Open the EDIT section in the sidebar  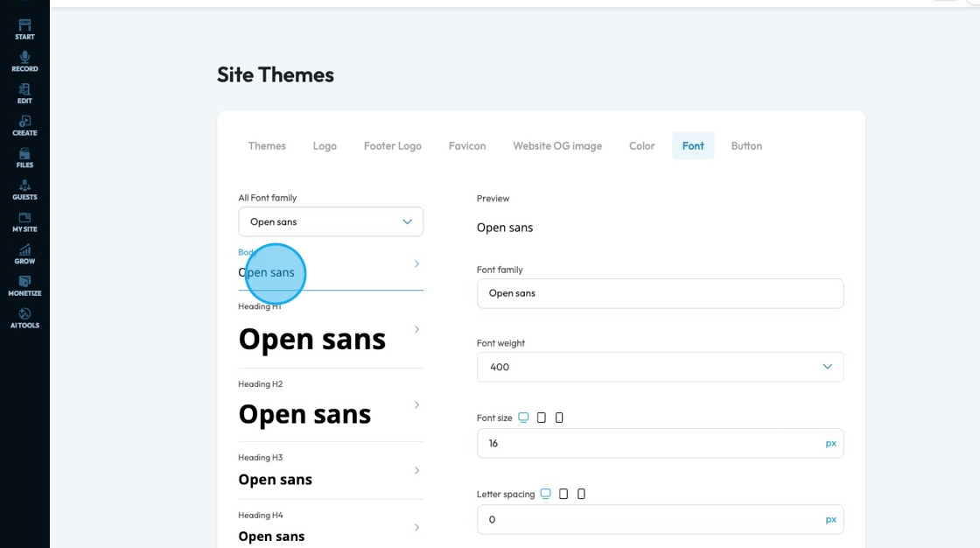(x=25, y=93)
